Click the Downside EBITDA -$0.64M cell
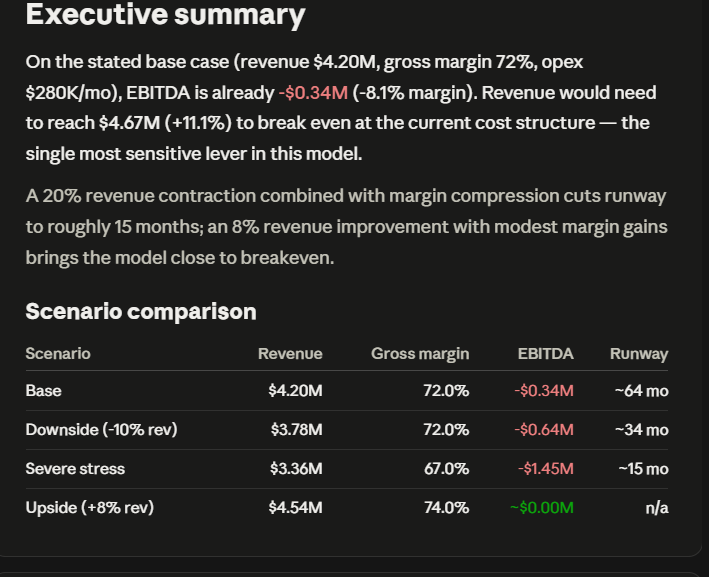The width and height of the screenshot is (709, 577). tap(544, 430)
